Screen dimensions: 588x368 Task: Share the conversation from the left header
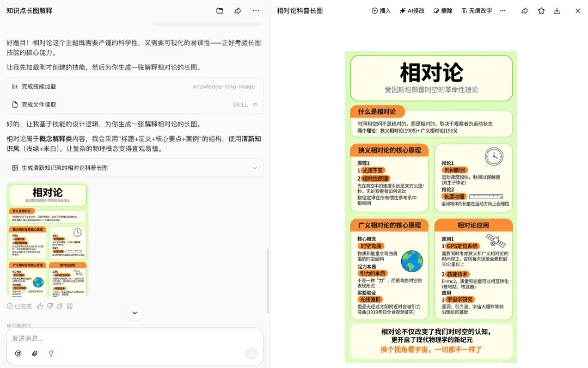[x=238, y=11]
